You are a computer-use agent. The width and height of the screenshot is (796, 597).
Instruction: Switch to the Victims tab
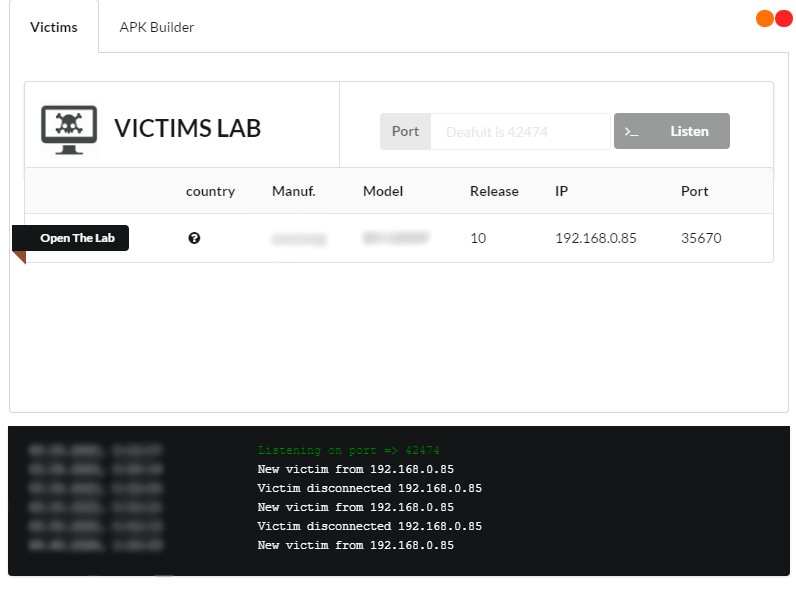point(54,27)
